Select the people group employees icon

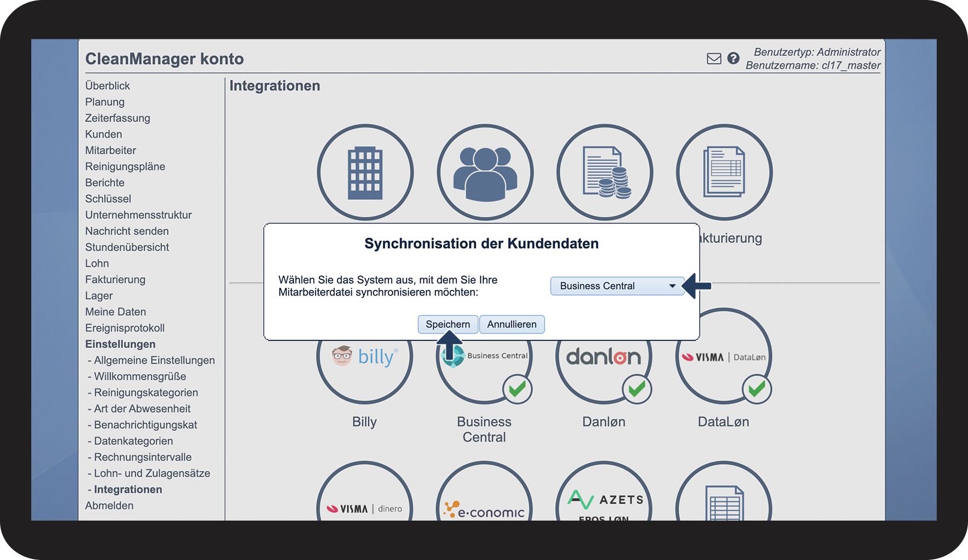(485, 172)
